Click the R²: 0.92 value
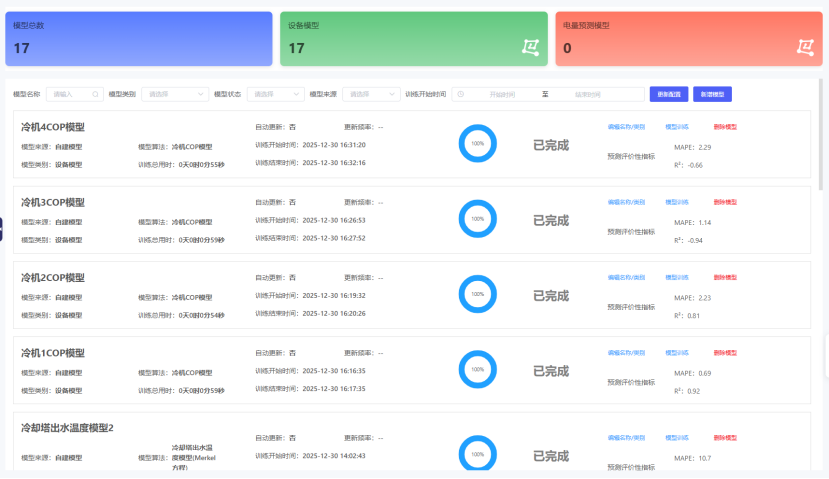The height and width of the screenshot is (479, 829). point(687,391)
